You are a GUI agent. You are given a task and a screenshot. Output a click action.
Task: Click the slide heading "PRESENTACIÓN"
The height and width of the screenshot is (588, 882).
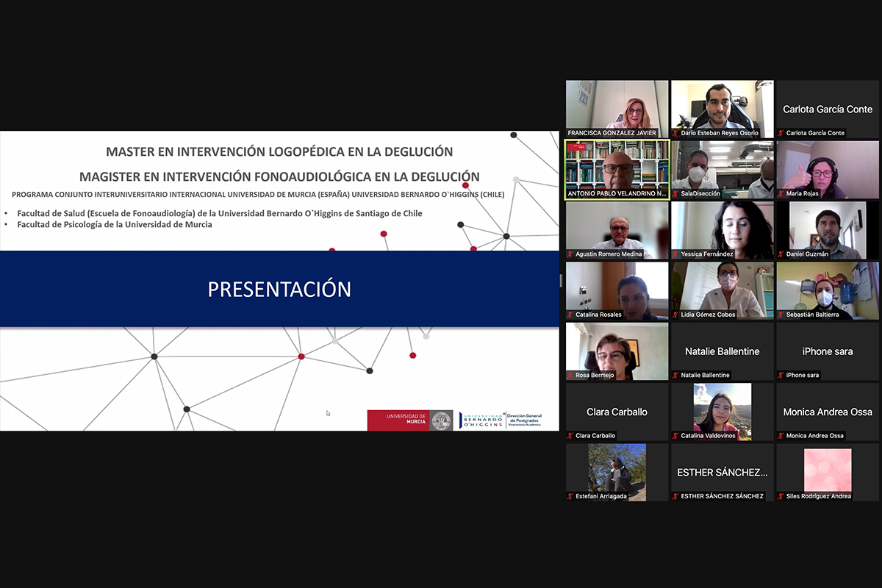279,289
